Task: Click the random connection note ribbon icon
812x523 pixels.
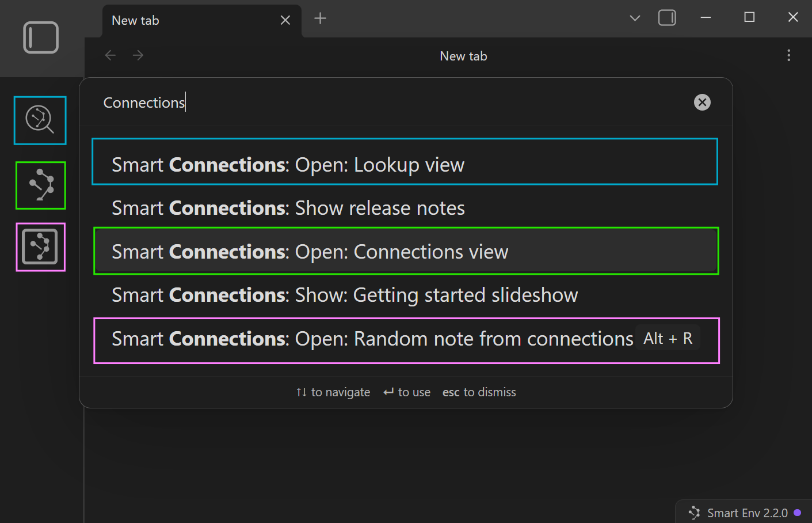Action: click(40, 247)
